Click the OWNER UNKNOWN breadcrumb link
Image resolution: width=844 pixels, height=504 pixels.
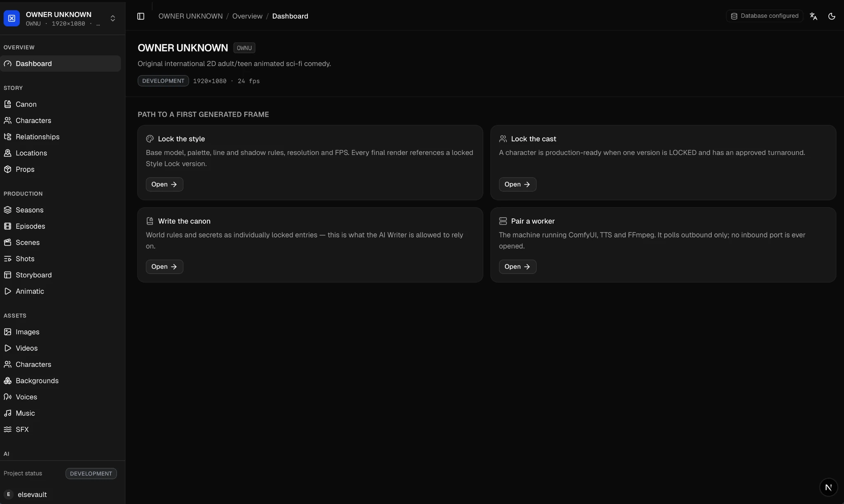pyautogui.click(x=190, y=16)
